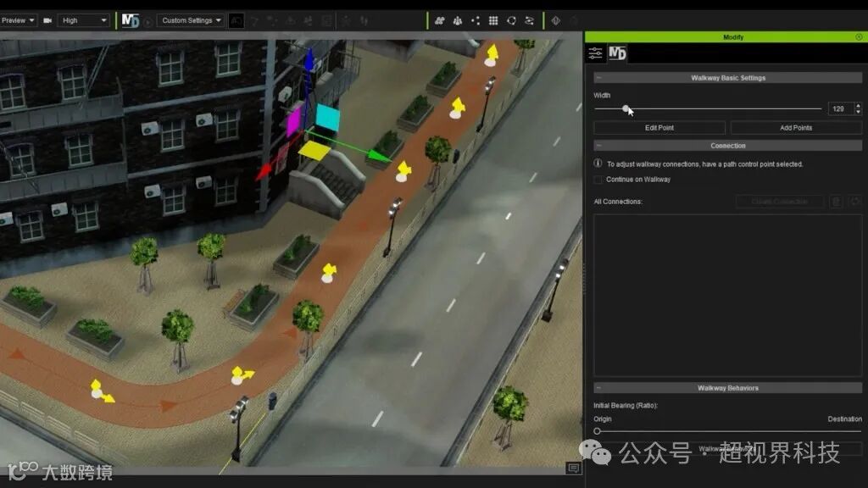Viewport: 868px width, 488px height.
Task: Decrease Width with the down stepper arrow
Action: click(858, 112)
